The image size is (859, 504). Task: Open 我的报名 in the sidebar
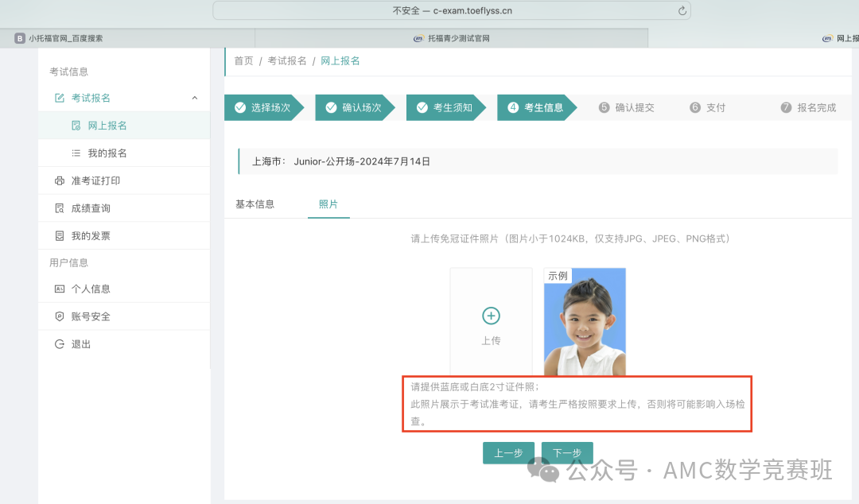107,153
